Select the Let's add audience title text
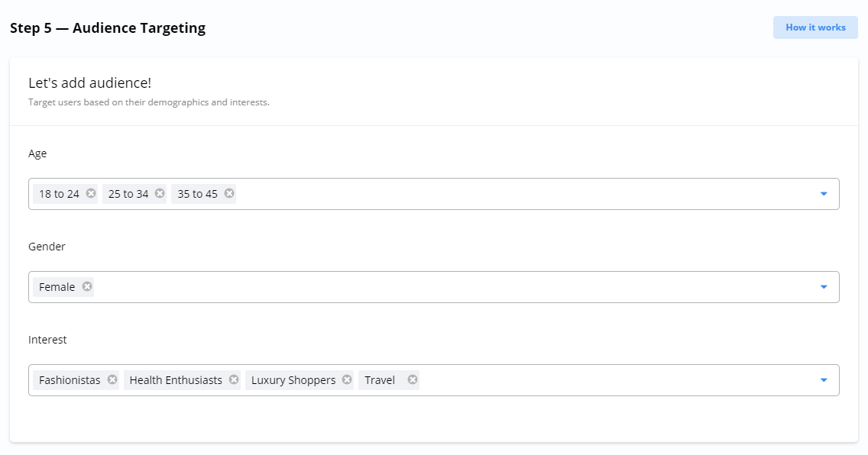This screenshot has width=868, height=455. [x=89, y=83]
